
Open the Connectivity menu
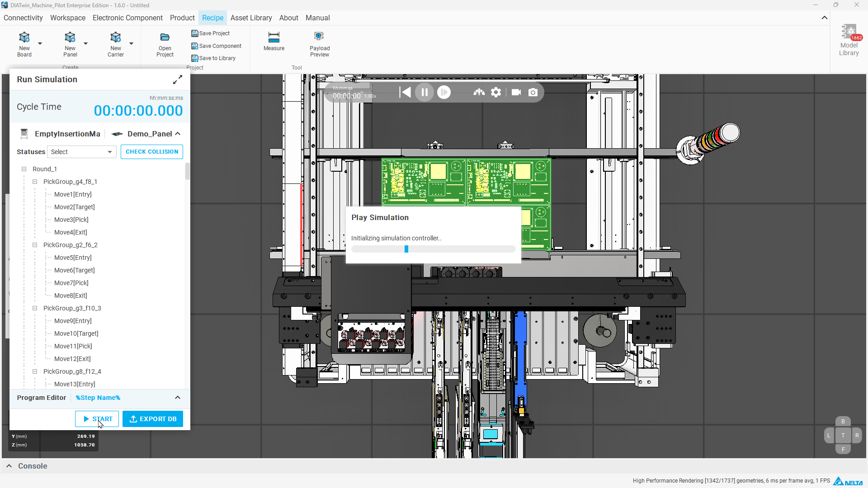click(23, 18)
